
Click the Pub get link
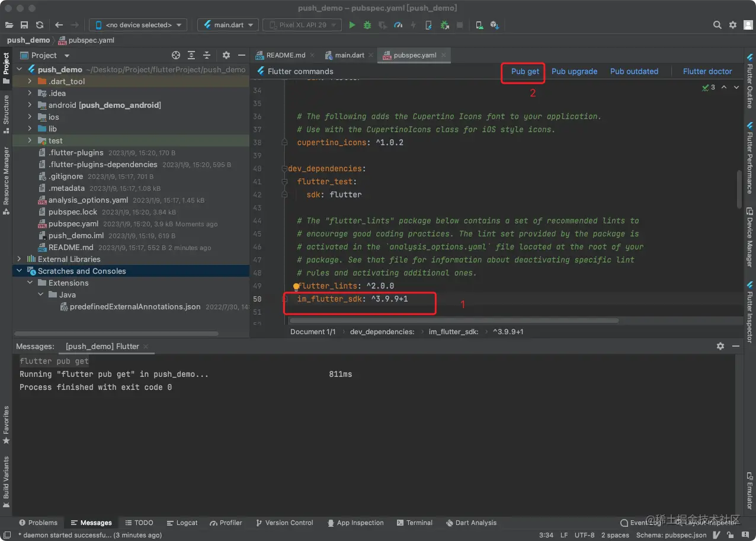click(x=525, y=71)
